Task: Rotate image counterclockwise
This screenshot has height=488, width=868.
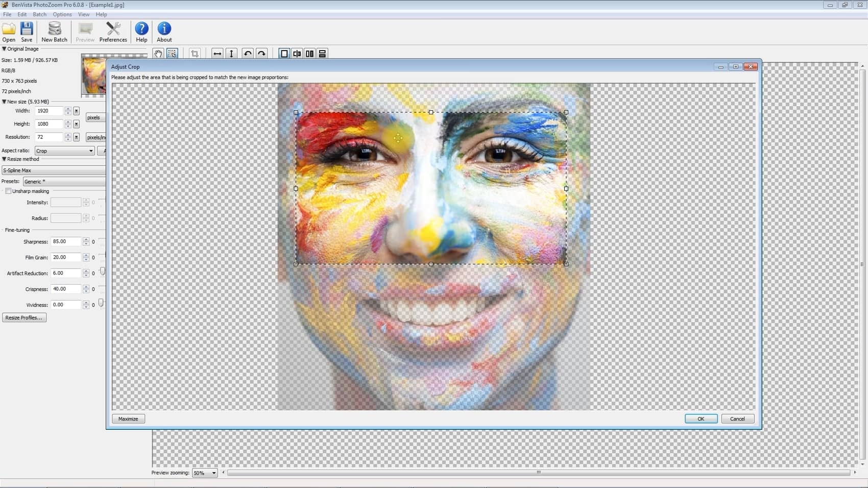Action: click(248, 54)
